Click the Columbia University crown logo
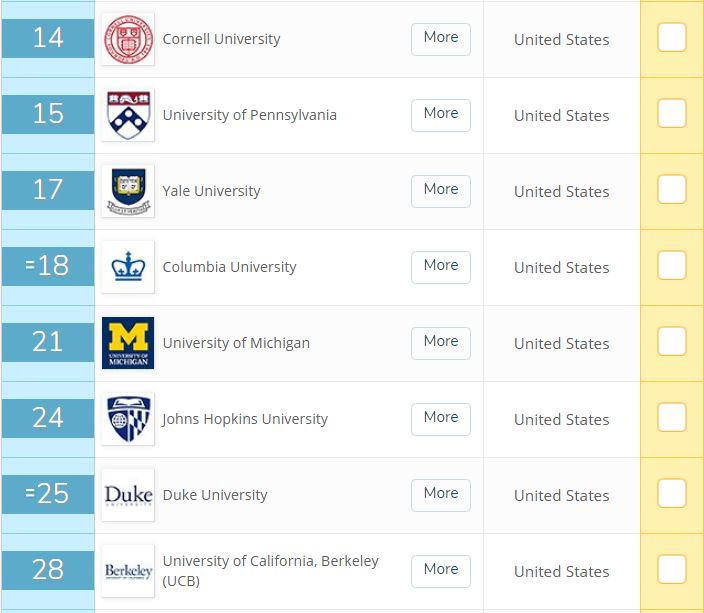This screenshot has width=704, height=613. pos(128,267)
